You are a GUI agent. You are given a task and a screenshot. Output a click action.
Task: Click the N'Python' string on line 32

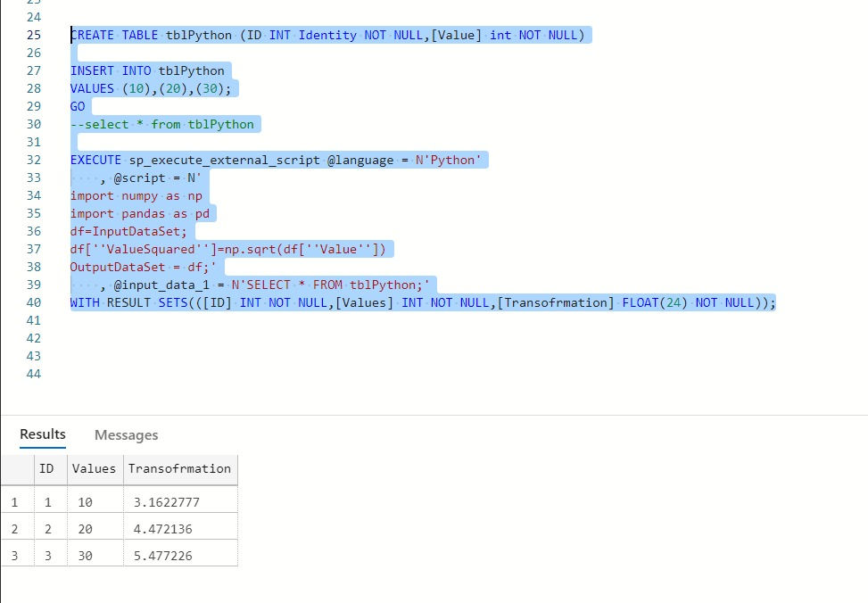point(449,160)
